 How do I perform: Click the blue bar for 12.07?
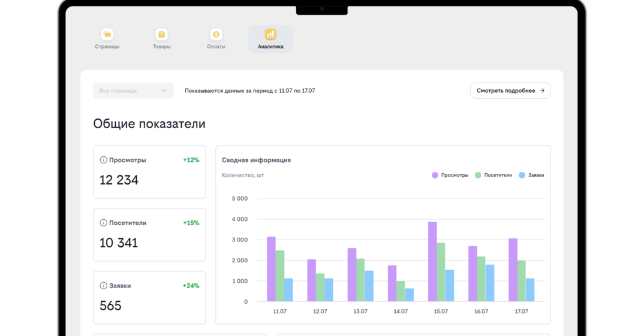[x=329, y=290]
